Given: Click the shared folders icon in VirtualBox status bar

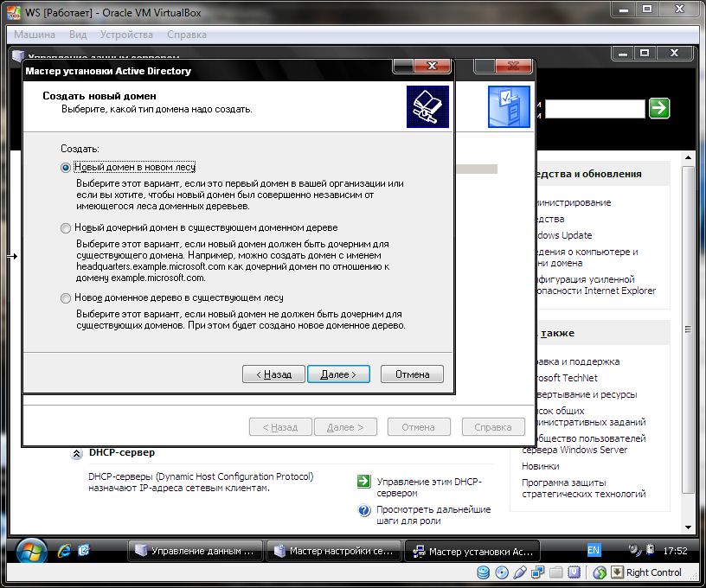Looking at the screenshot, I should [556, 572].
